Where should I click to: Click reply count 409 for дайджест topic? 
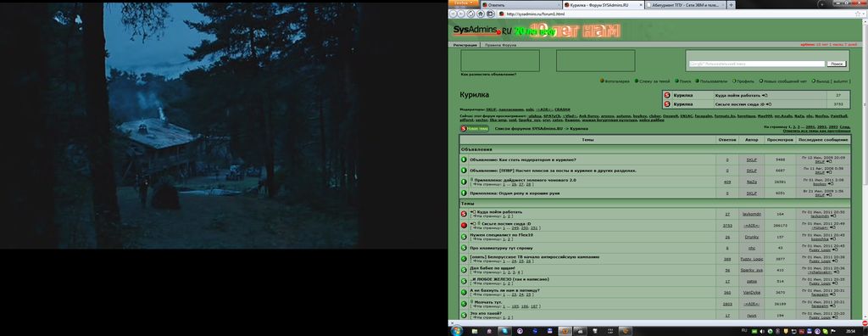point(726,182)
